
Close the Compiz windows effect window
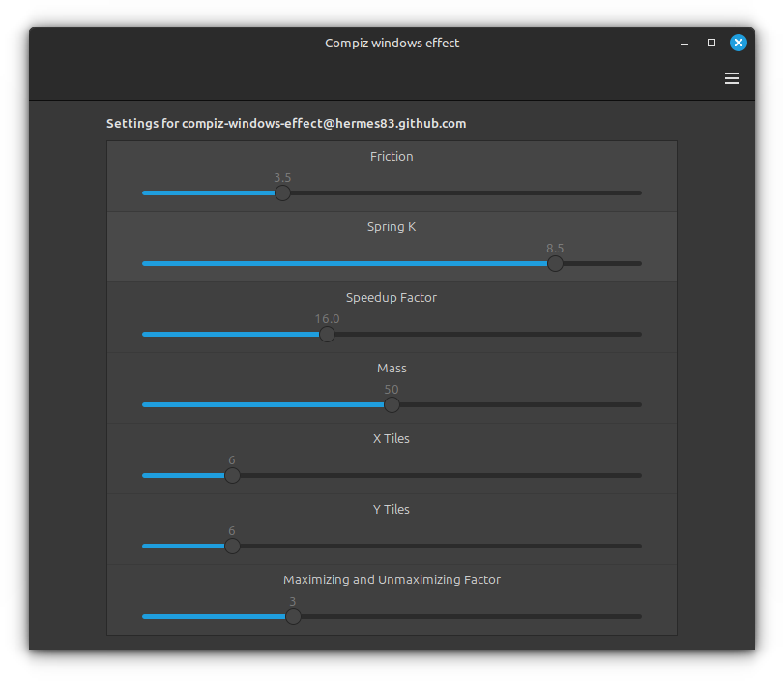point(739,43)
